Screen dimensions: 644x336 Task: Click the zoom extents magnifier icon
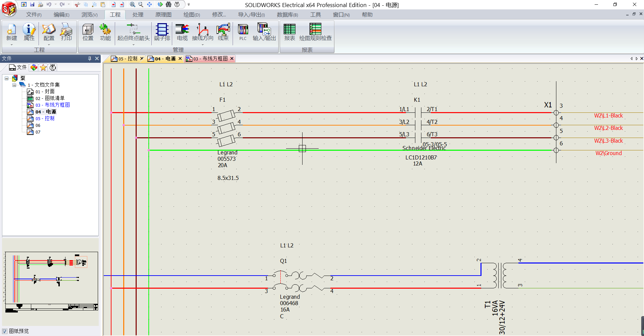133,4
